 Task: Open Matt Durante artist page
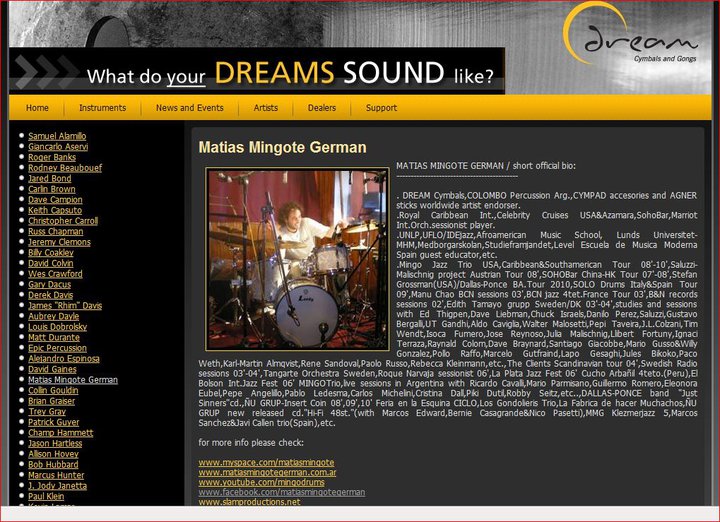tap(54, 337)
